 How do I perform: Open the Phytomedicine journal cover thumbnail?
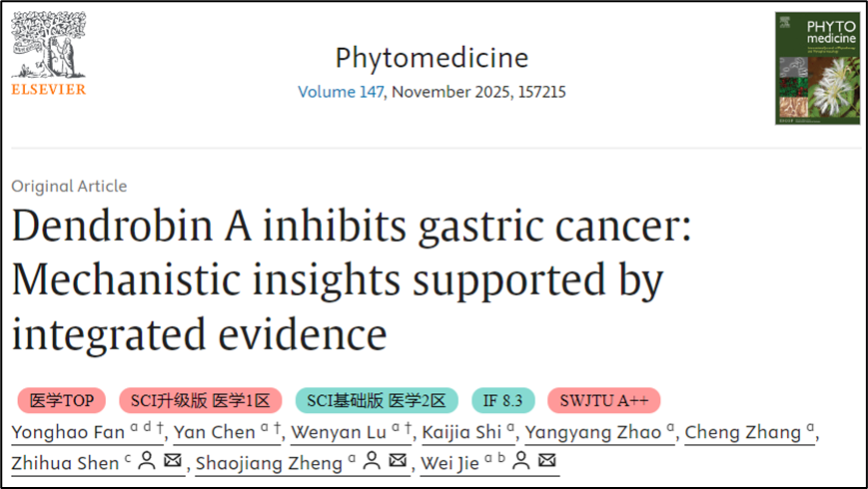(817, 68)
